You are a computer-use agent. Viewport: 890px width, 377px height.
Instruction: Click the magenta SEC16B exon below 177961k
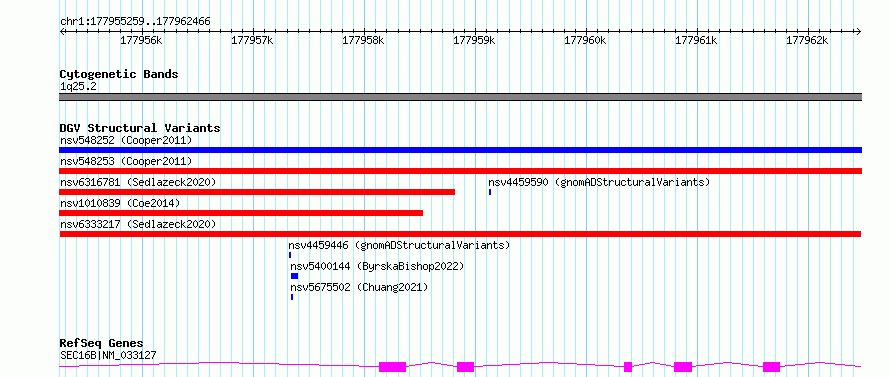coord(683,367)
